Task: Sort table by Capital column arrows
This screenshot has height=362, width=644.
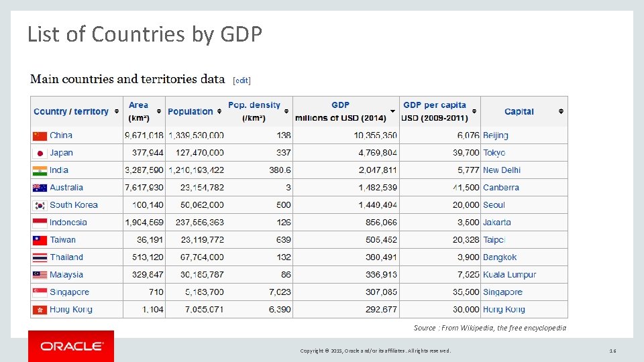Action: coord(561,111)
